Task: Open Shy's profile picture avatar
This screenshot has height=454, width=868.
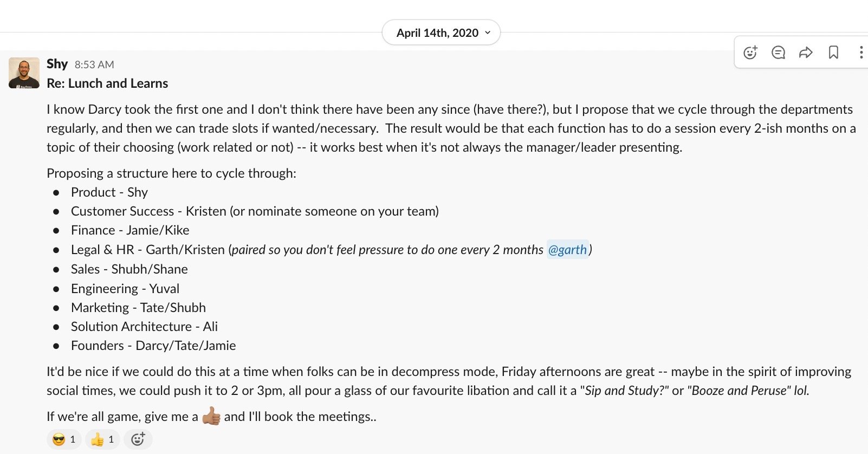Action: [24, 73]
